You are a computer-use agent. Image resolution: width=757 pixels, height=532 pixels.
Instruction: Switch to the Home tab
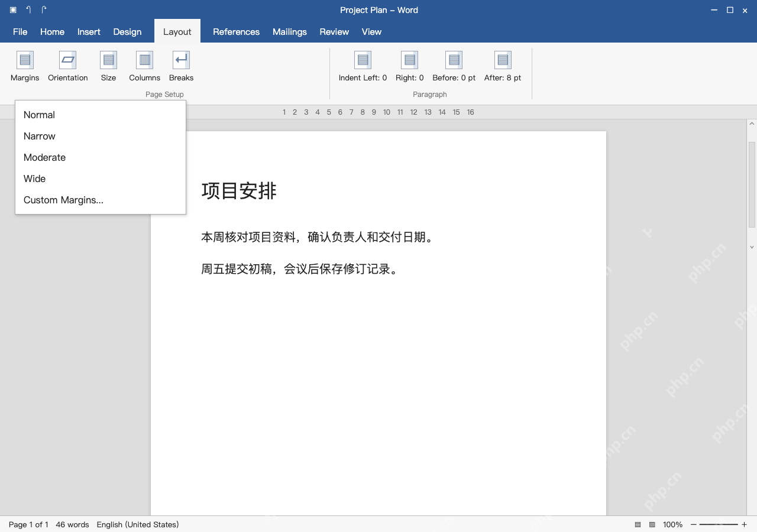52,32
